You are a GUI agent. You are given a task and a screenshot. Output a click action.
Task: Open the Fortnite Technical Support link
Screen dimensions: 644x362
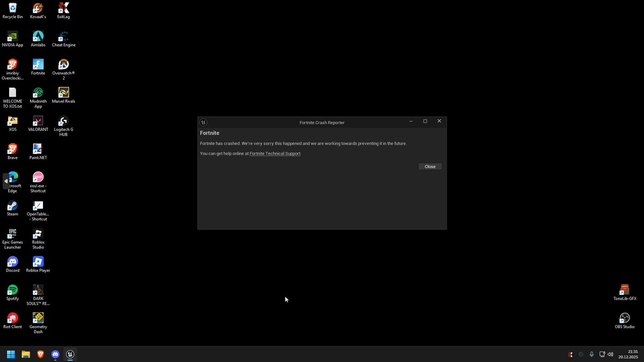pos(275,153)
